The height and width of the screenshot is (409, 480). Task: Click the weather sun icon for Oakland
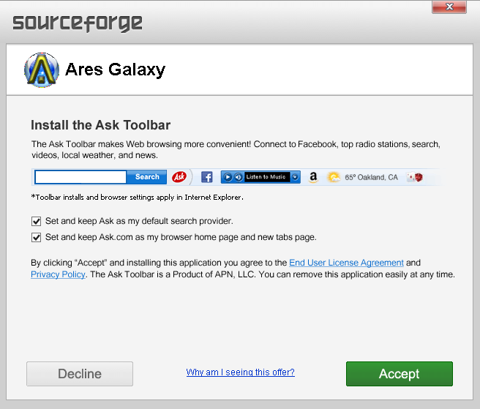334,177
